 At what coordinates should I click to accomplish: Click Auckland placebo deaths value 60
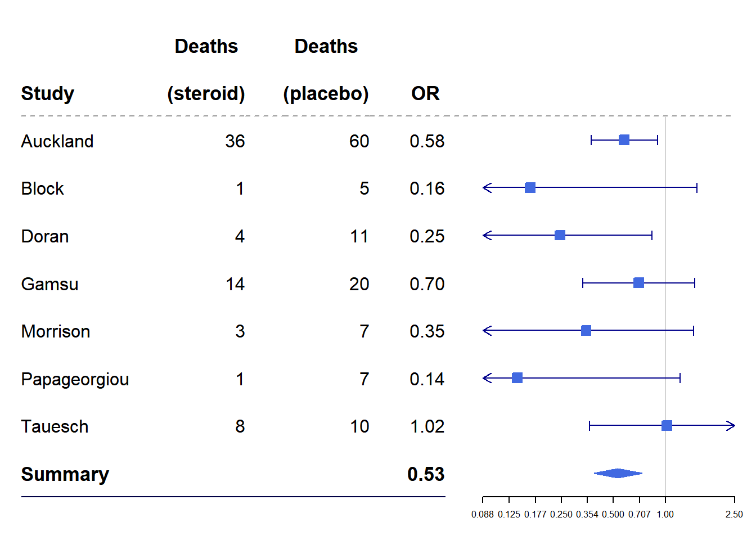tap(359, 141)
